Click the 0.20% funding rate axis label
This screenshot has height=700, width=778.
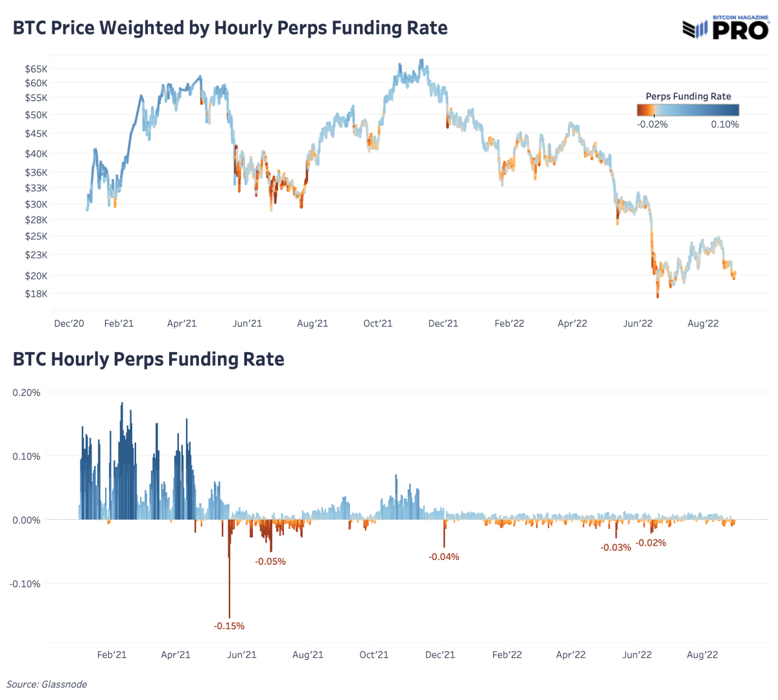27,393
